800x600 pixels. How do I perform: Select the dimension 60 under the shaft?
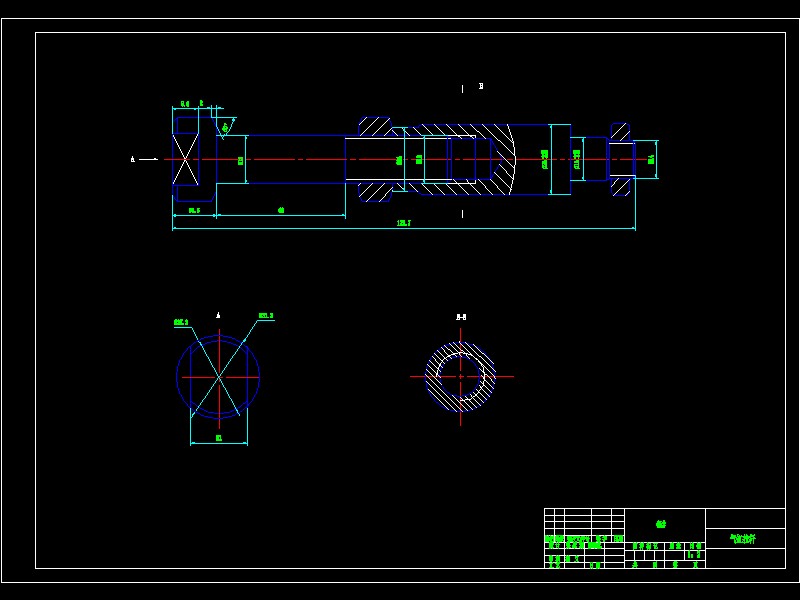click(x=281, y=210)
